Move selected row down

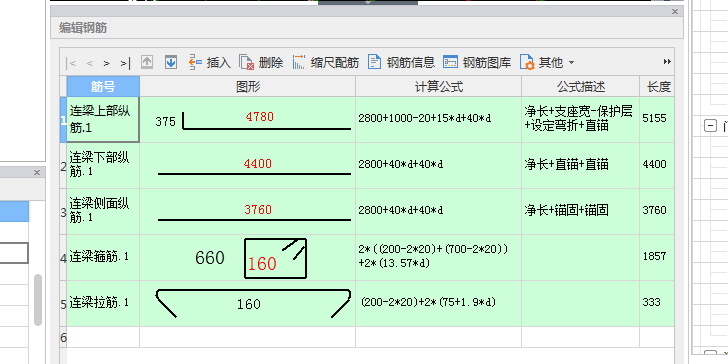pyautogui.click(x=171, y=62)
